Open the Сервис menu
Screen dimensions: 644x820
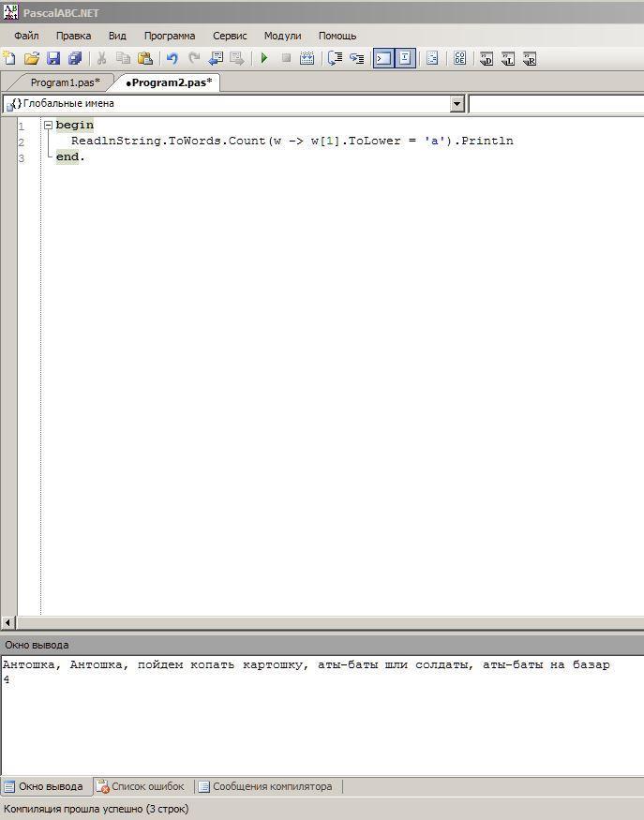tap(230, 36)
